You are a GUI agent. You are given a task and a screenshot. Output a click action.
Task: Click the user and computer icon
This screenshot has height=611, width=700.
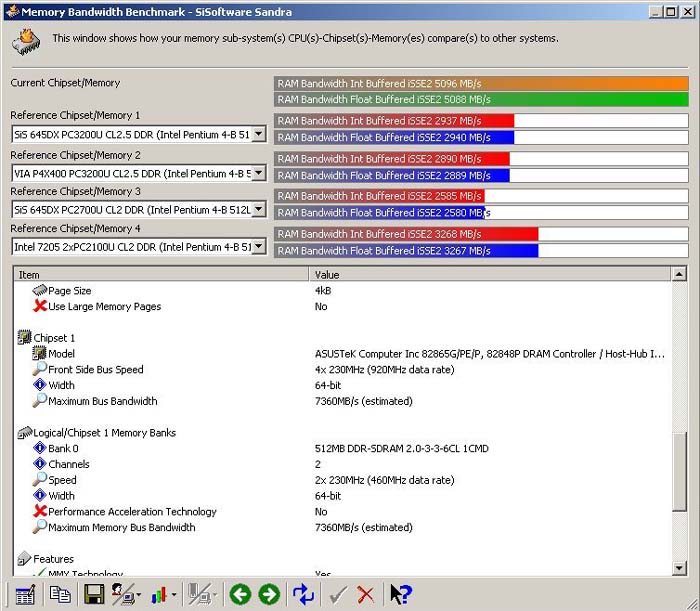pos(123,594)
